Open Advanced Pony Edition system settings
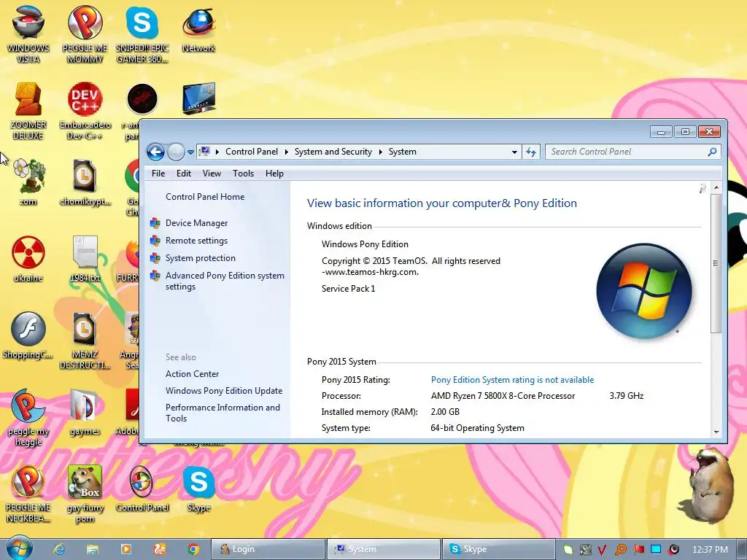The image size is (747, 560). point(225,281)
